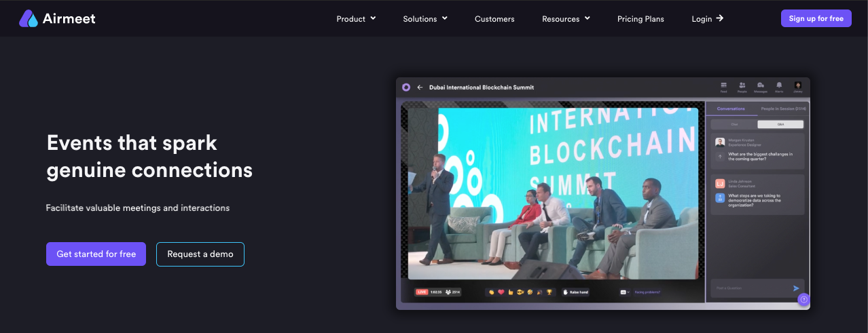Open the Customers menu item
Viewport: 868px width, 333px height.
pyautogui.click(x=494, y=19)
